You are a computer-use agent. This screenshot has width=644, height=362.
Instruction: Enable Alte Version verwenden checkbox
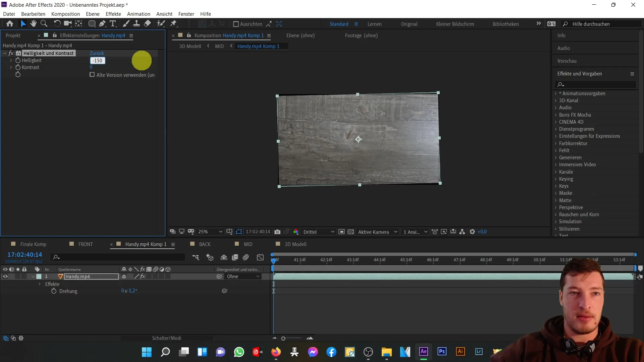coord(93,75)
